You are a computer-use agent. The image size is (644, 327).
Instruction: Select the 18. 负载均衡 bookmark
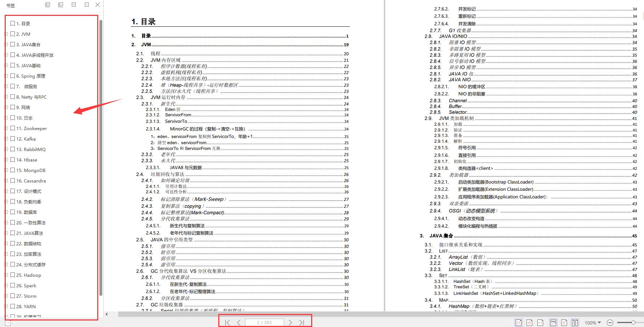[26, 202]
